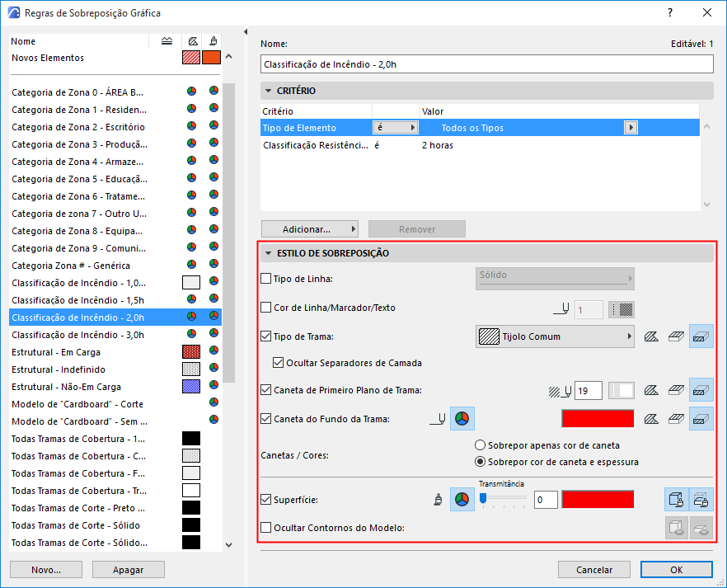
Task: Select rule Estrutural - Não-Em Carga
Action: 115,387
